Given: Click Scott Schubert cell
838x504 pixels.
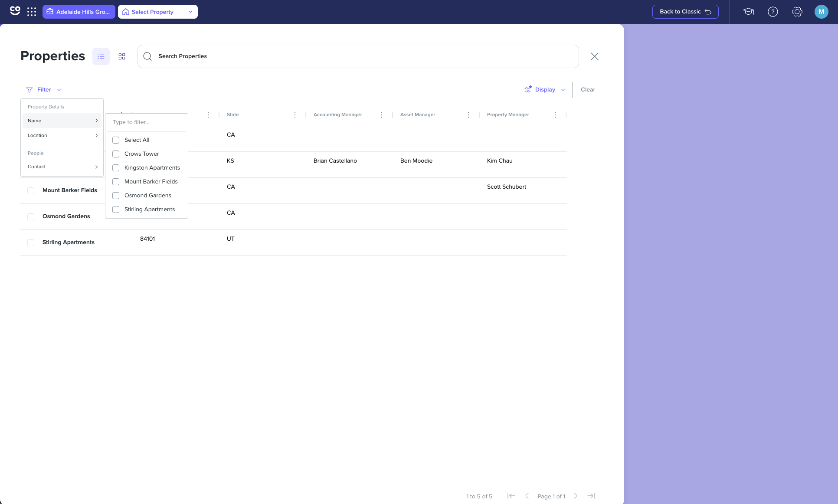Looking at the screenshot, I should click(507, 187).
